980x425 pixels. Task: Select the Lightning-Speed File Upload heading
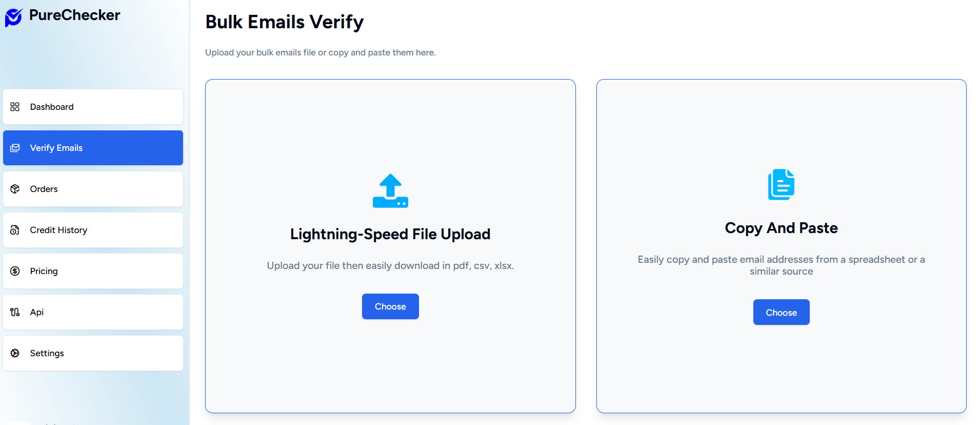click(390, 234)
